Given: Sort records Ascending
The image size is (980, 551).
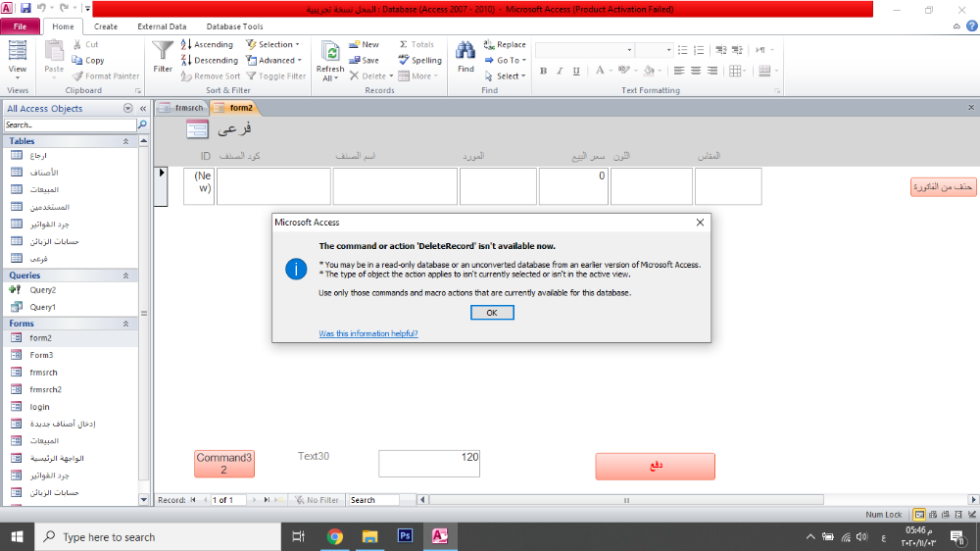Looking at the screenshot, I should click(207, 44).
